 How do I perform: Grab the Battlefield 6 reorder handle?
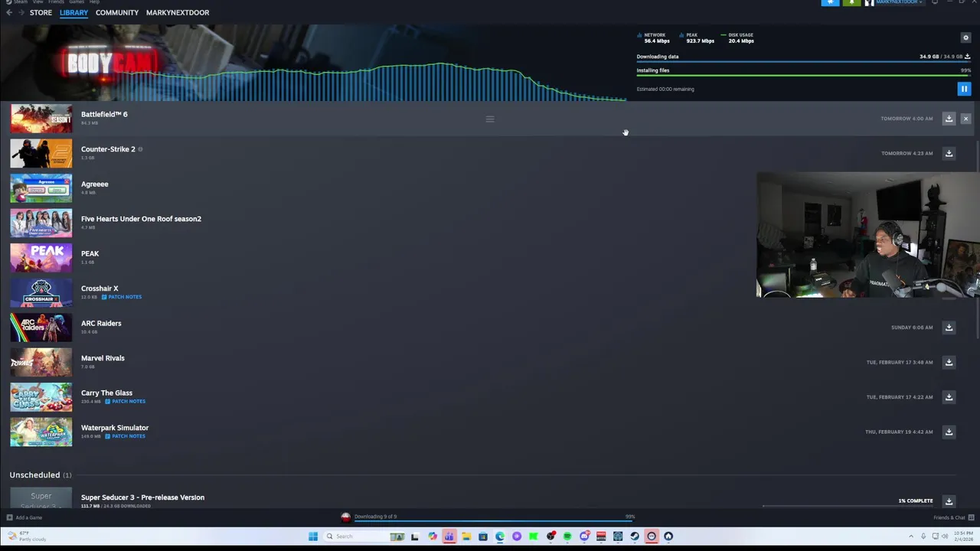click(x=490, y=119)
